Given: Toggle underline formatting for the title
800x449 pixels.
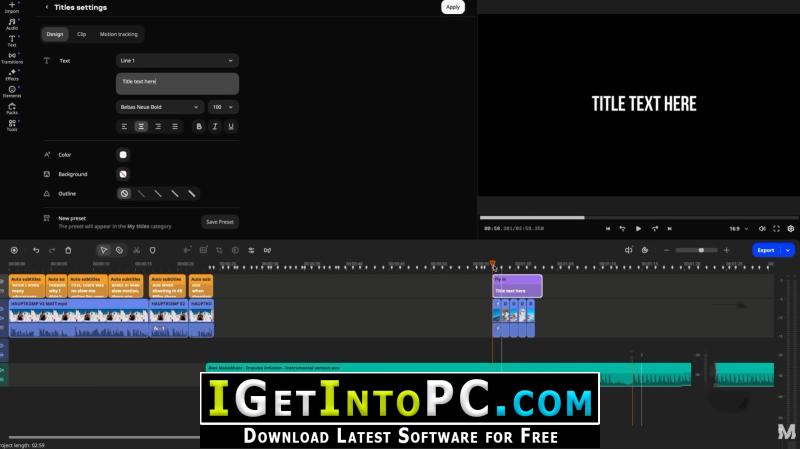Looking at the screenshot, I should click(231, 127).
